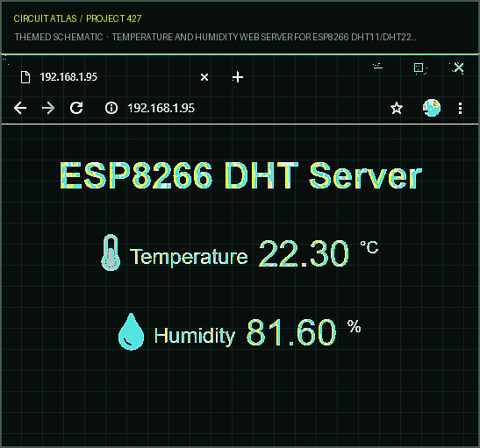Go back with the browser back arrow
This screenshot has height=448, width=480.
click(x=20, y=108)
